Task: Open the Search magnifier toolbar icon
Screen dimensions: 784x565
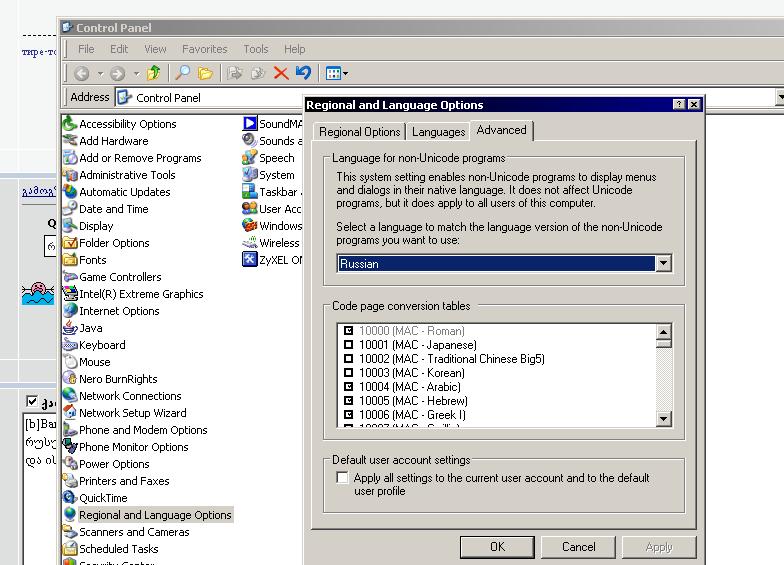Action: [182, 73]
